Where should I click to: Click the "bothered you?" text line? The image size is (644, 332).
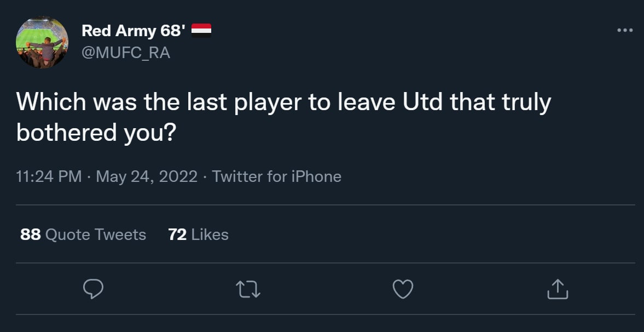(95, 132)
